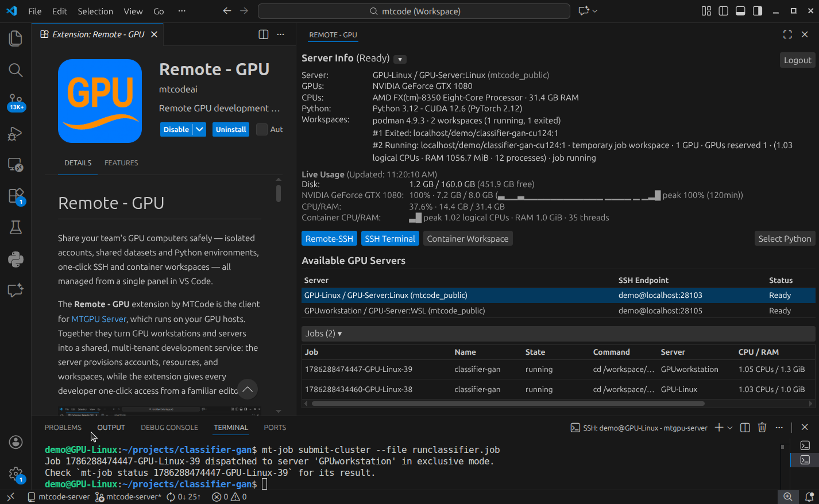The height and width of the screenshot is (504, 819).
Task: Open the Manage gear icon
Action: pos(16,474)
